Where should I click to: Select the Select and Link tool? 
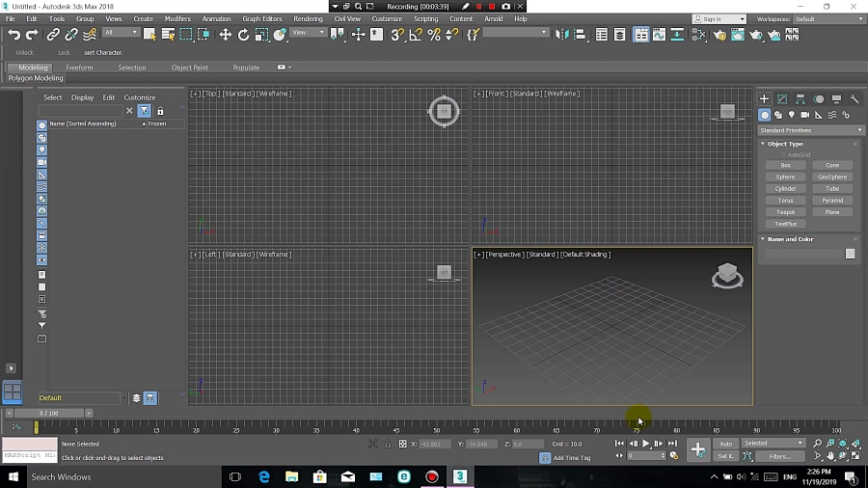click(x=53, y=35)
